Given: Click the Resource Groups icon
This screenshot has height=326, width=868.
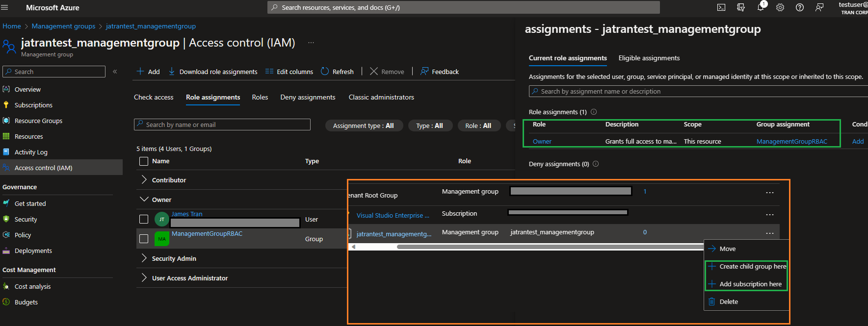Looking at the screenshot, I should (x=6, y=121).
